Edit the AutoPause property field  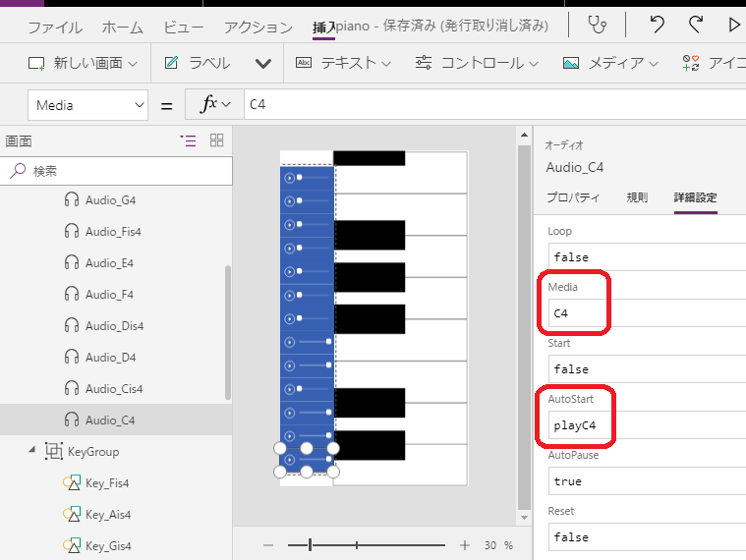[647, 481]
